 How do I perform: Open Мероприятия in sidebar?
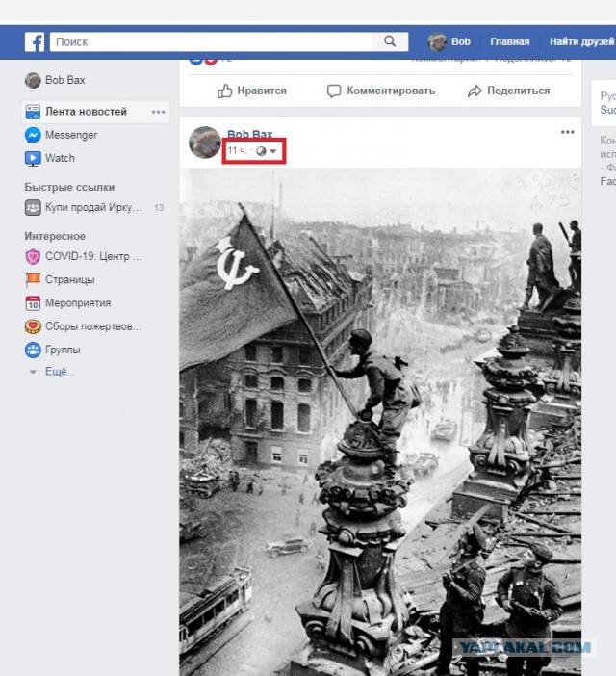tap(78, 303)
